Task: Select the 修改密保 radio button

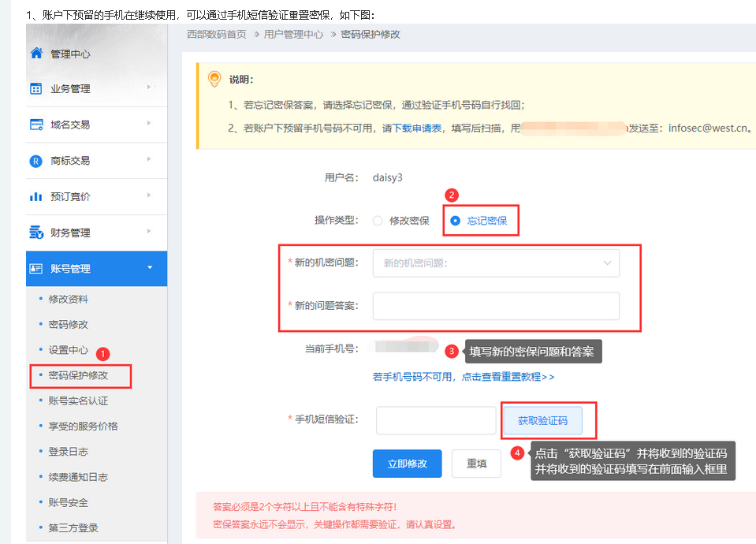Action: 378,221
